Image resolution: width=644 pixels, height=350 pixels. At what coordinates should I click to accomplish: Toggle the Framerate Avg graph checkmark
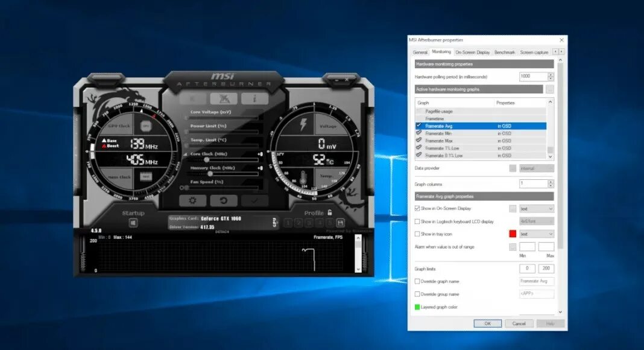point(419,126)
